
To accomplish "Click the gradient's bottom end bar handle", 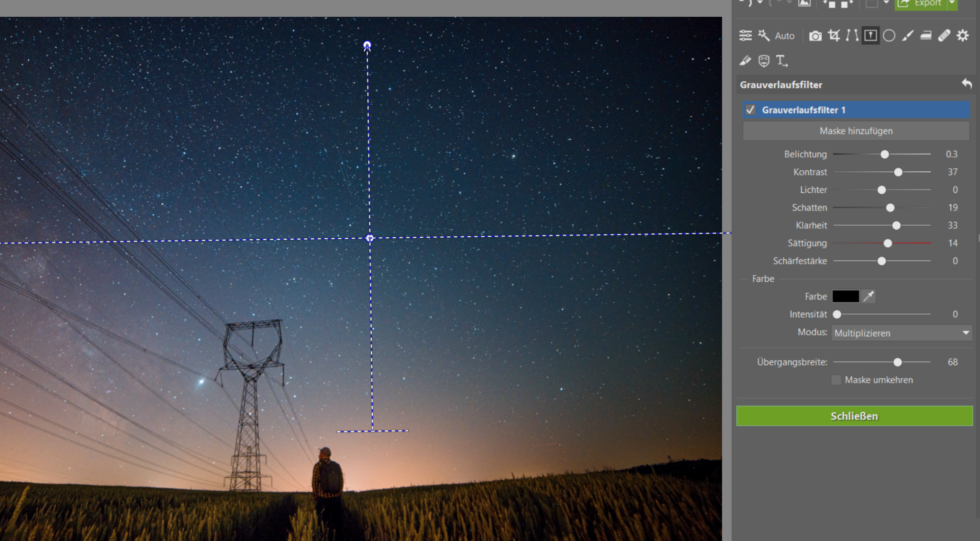I will 372,431.
